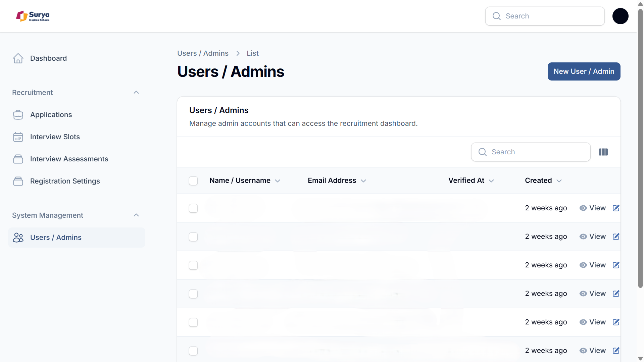Screen dimensions: 644x362
Task: Open the Applications menu item
Action: [77, 115]
